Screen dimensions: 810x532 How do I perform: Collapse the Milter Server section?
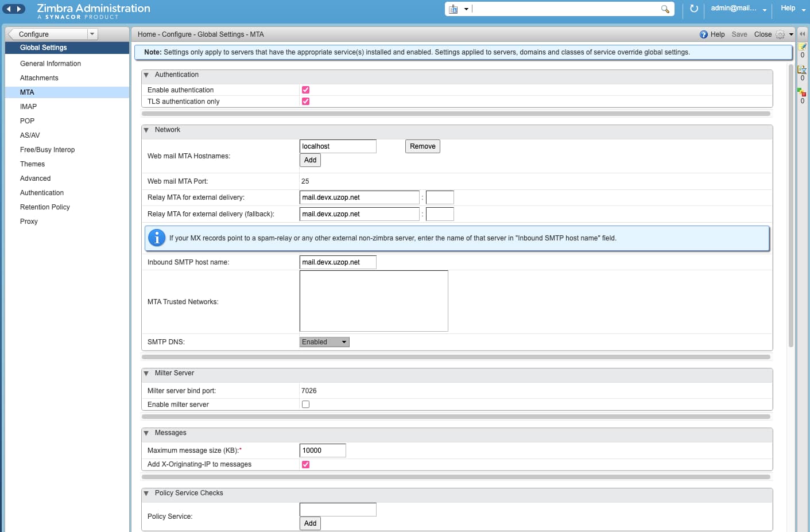(x=146, y=374)
